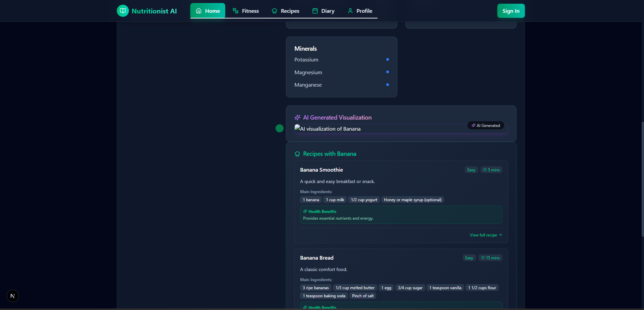Click the Magnesium mineral row
This screenshot has width=644, height=310.
tap(342, 73)
